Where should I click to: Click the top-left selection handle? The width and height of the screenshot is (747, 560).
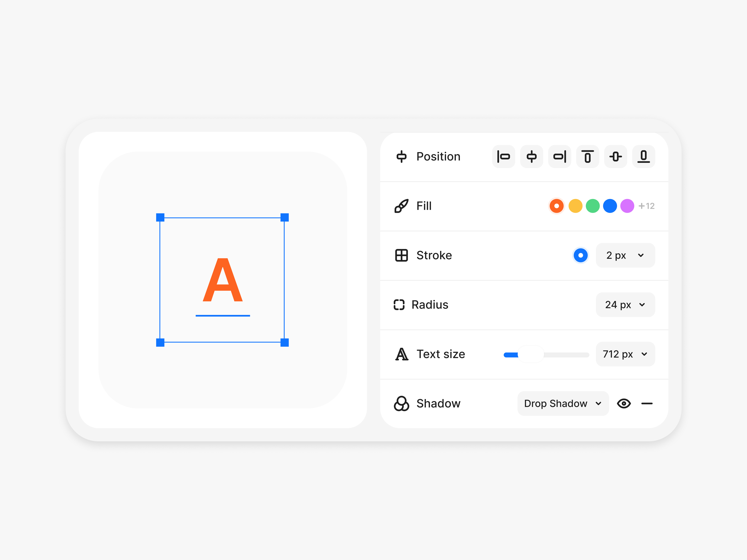click(160, 217)
